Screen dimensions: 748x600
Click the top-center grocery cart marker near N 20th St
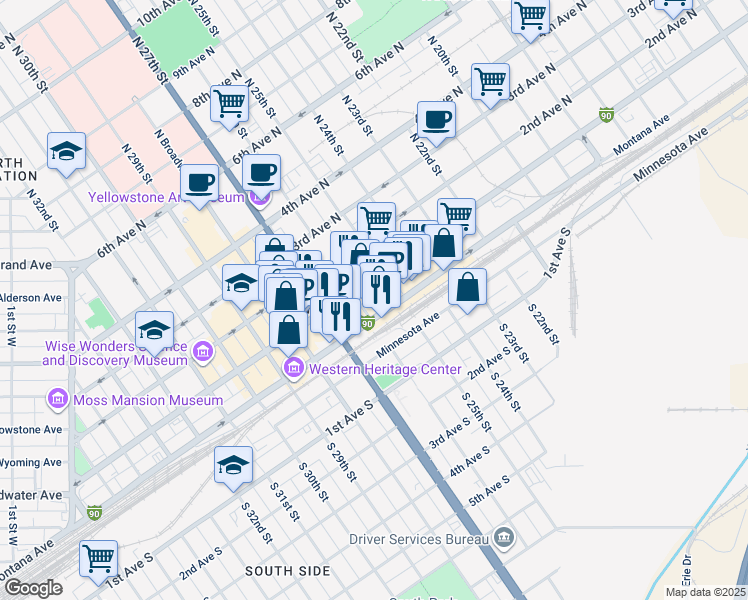(530, 16)
